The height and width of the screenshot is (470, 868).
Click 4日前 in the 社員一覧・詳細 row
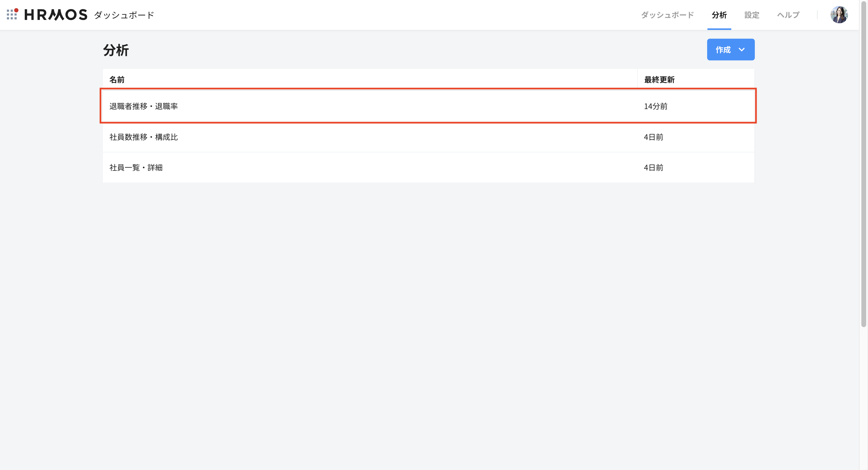pyautogui.click(x=653, y=168)
